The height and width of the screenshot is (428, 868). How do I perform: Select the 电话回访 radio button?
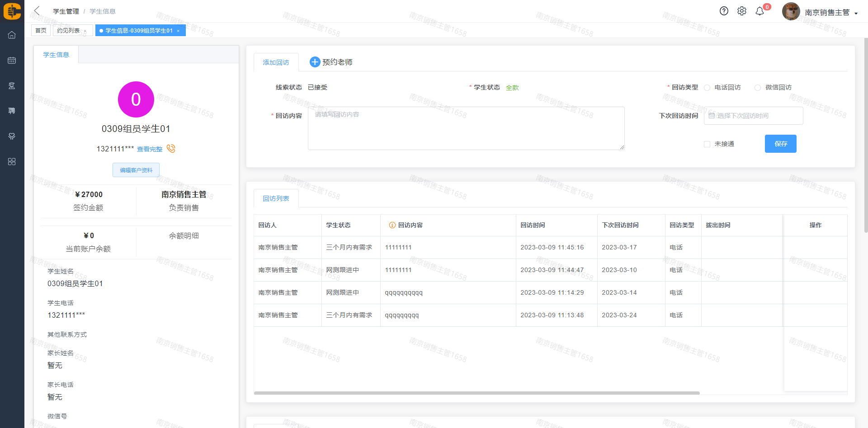(708, 88)
